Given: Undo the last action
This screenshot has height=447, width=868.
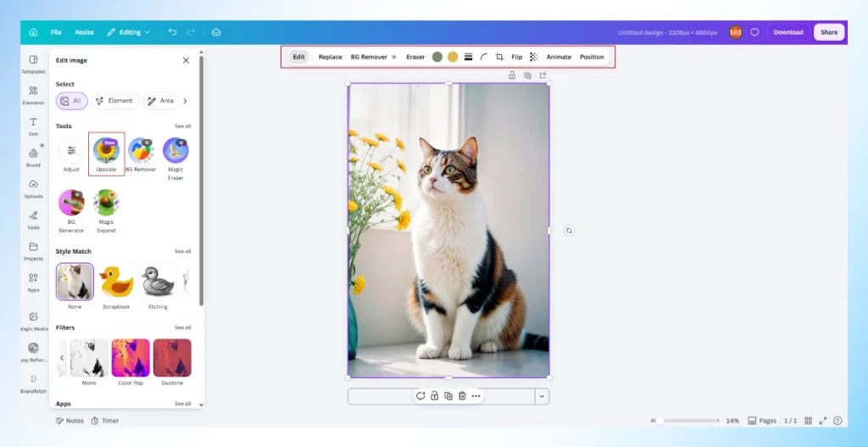Looking at the screenshot, I should tap(172, 32).
